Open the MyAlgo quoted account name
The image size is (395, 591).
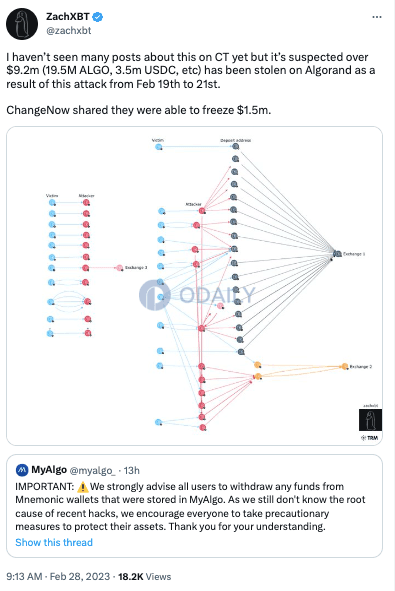click(x=49, y=470)
